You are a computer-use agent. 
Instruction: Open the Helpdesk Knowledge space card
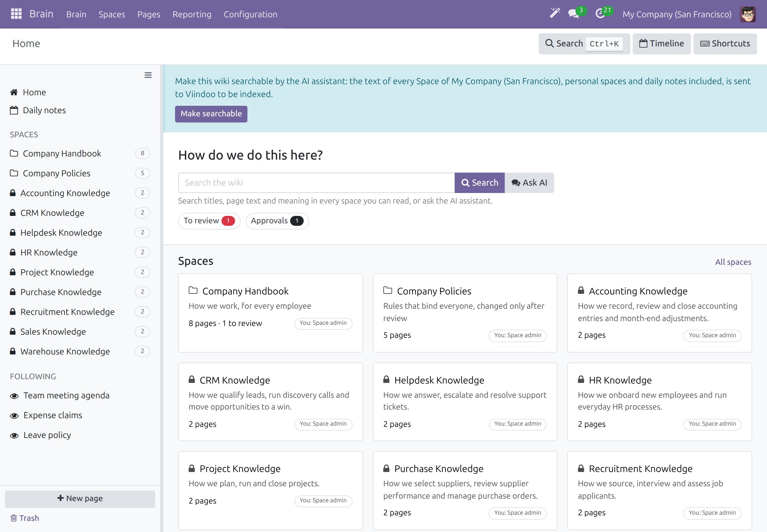(x=465, y=402)
